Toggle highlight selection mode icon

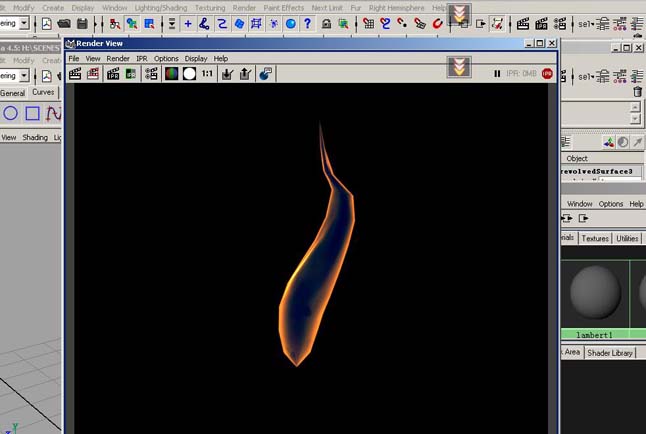point(343,24)
